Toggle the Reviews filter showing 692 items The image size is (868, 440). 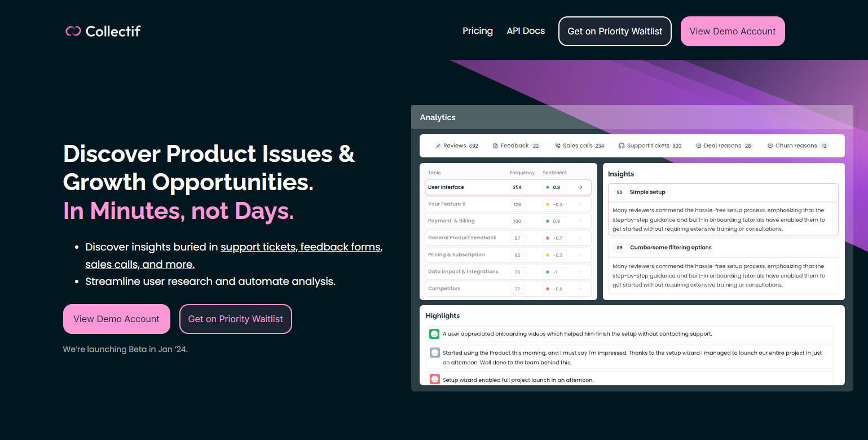[x=456, y=146]
